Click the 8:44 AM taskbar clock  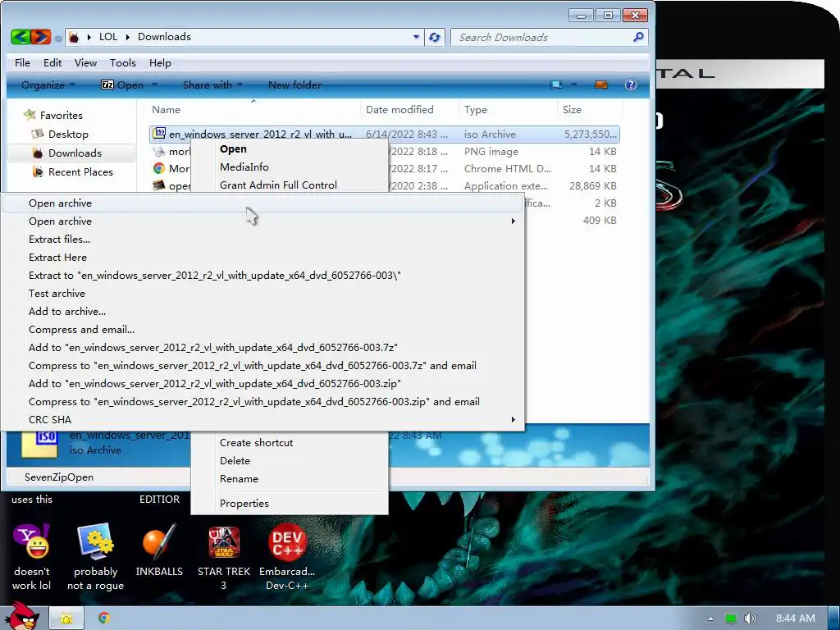(x=796, y=619)
